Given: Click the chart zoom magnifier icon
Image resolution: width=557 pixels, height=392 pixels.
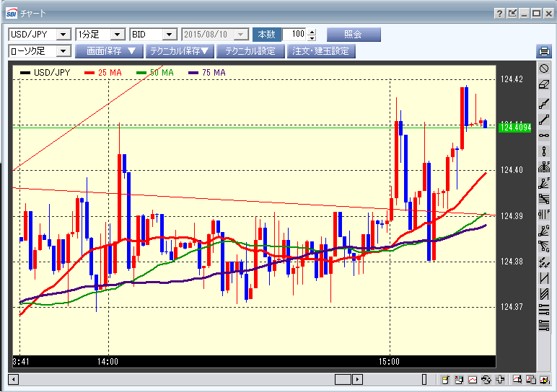Looking at the screenshot, I should point(517,380).
